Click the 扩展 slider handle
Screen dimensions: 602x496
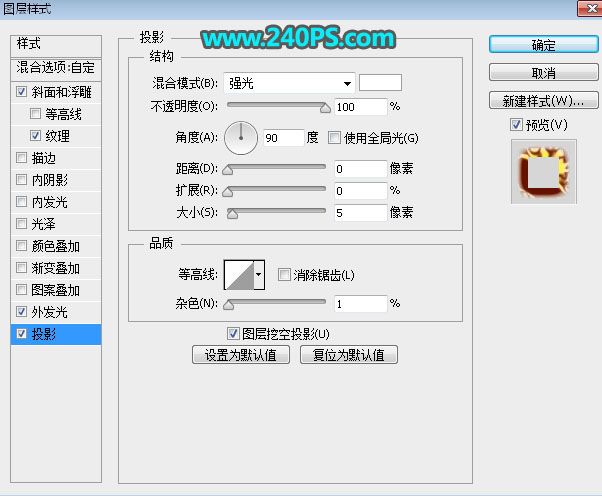228,192
